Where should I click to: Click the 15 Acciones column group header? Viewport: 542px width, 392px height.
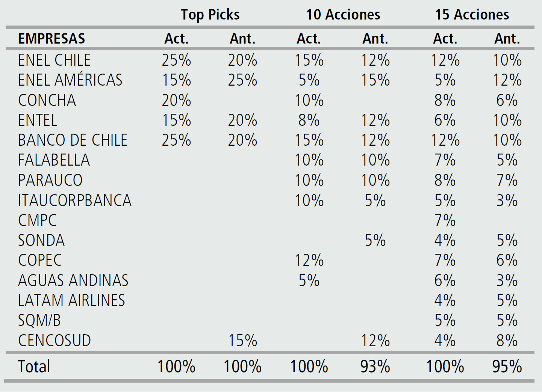click(472, 15)
